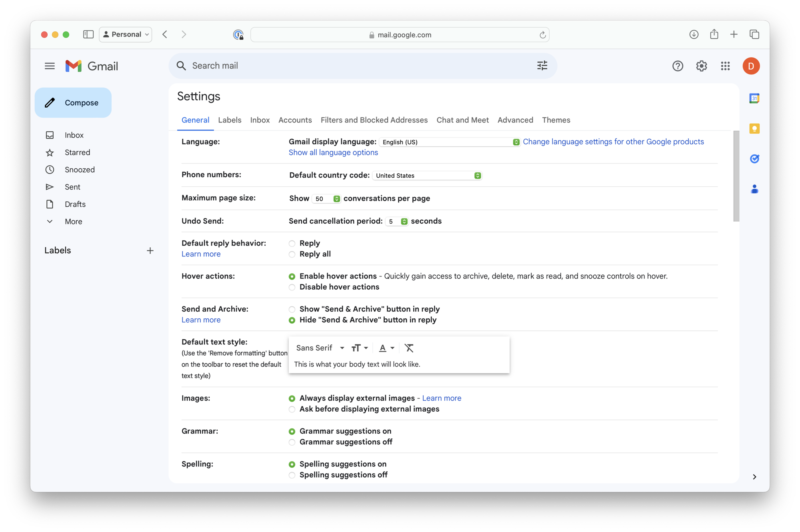Open Learn more about Send and Archive
The width and height of the screenshot is (800, 532).
(201, 320)
